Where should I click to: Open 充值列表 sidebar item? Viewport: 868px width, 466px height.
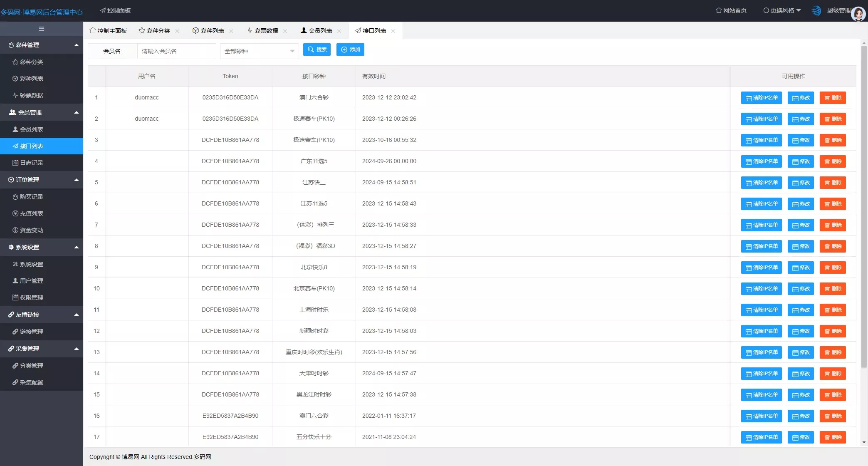31,213
